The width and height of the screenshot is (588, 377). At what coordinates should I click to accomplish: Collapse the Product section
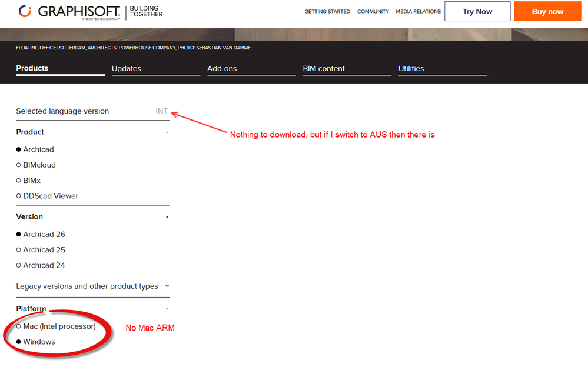click(167, 132)
